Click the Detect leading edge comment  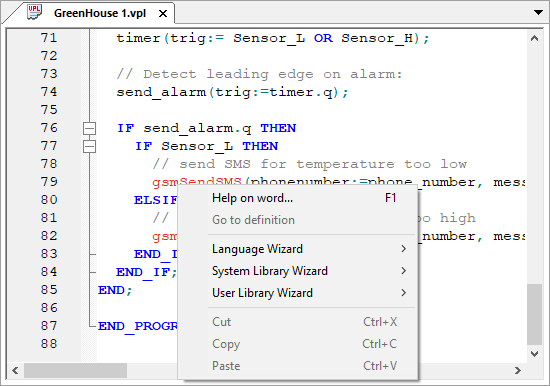click(x=259, y=74)
